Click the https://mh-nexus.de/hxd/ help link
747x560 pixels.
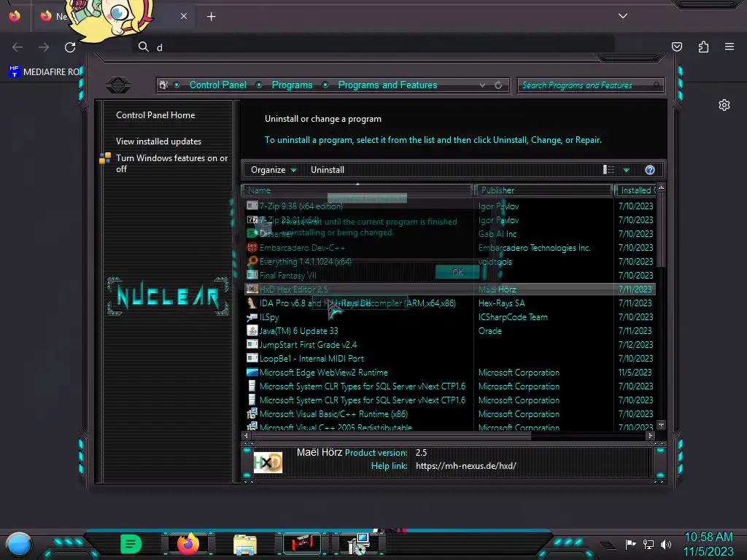pos(465,466)
